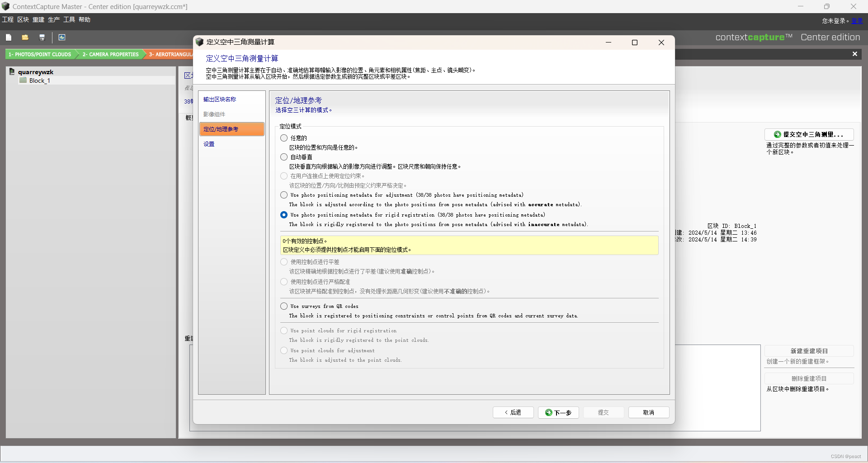Click the 取消 button to cancel the dialog
Image resolution: width=868 pixels, height=463 pixels.
click(649, 412)
